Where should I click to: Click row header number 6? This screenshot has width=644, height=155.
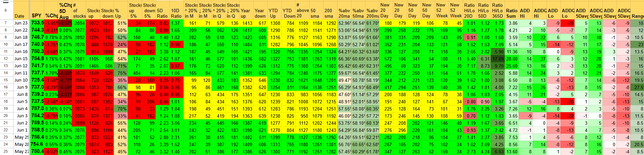6,10
